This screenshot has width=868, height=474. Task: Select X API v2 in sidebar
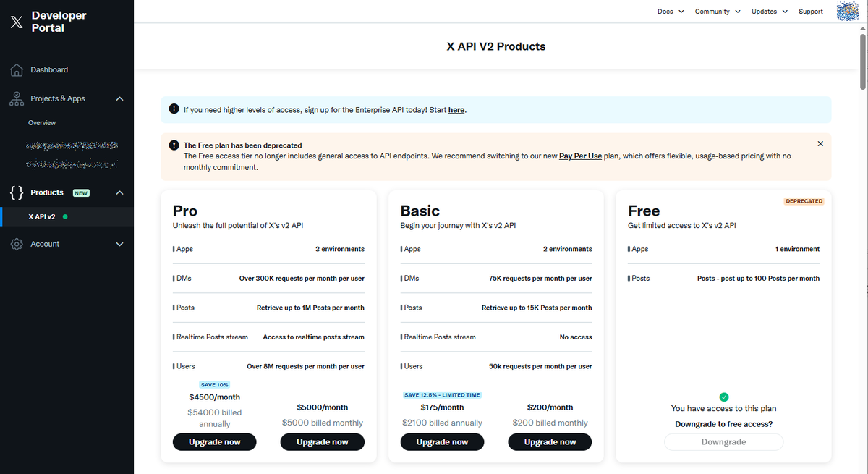(67, 216)
